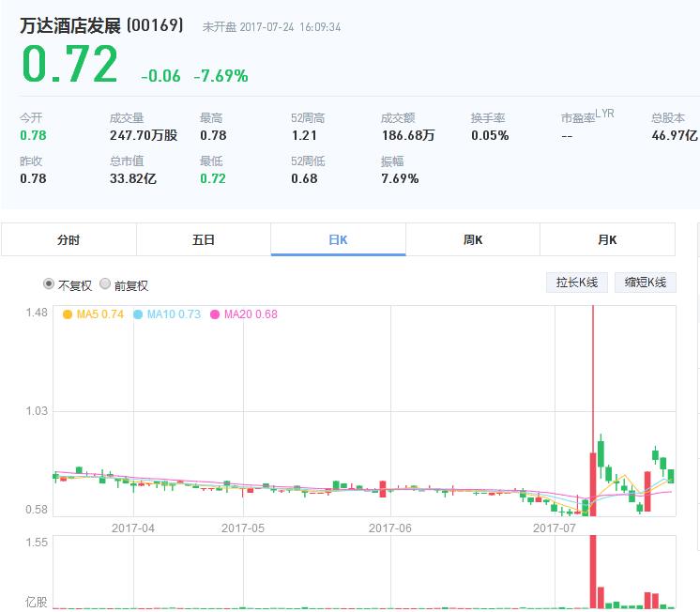Enable the 前复权 radio option
The width and height of the screenshot is (700, 612).
tap(105, 284)
